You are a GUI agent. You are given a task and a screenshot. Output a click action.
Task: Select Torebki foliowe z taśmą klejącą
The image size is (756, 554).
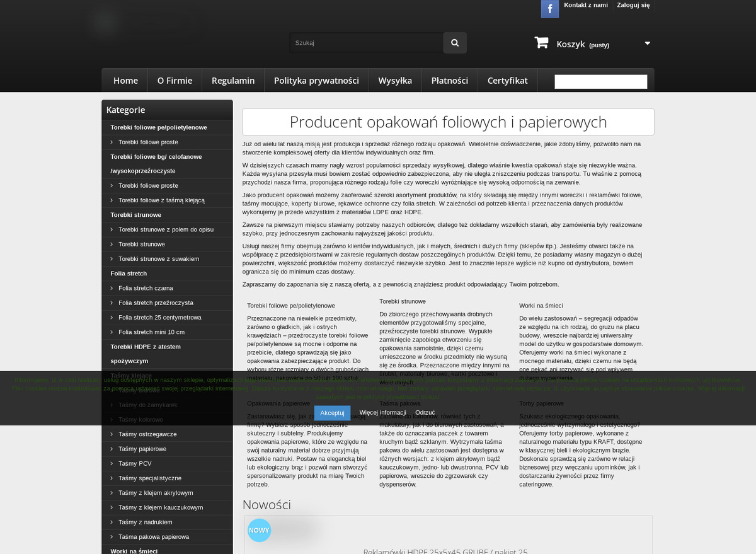pos(162,200)
